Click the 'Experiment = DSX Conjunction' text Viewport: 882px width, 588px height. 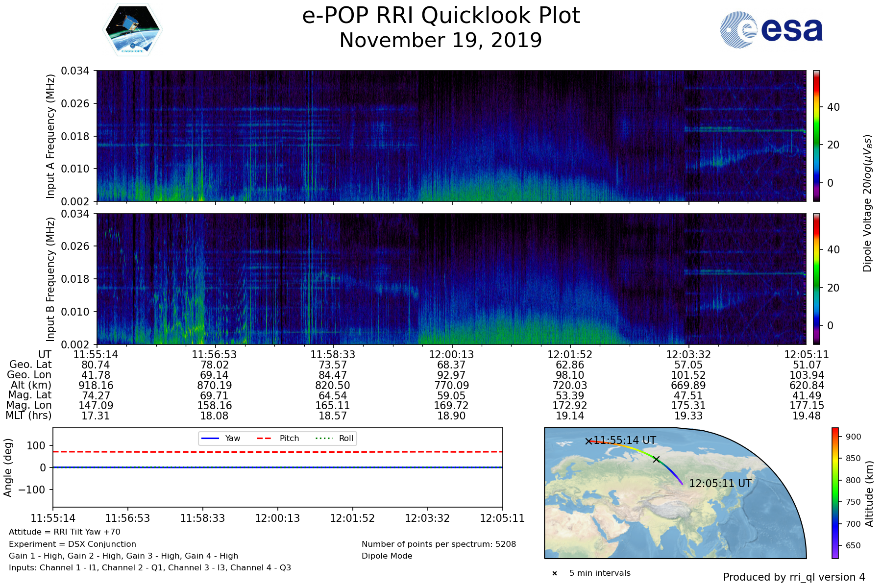[x=73, y=544]
